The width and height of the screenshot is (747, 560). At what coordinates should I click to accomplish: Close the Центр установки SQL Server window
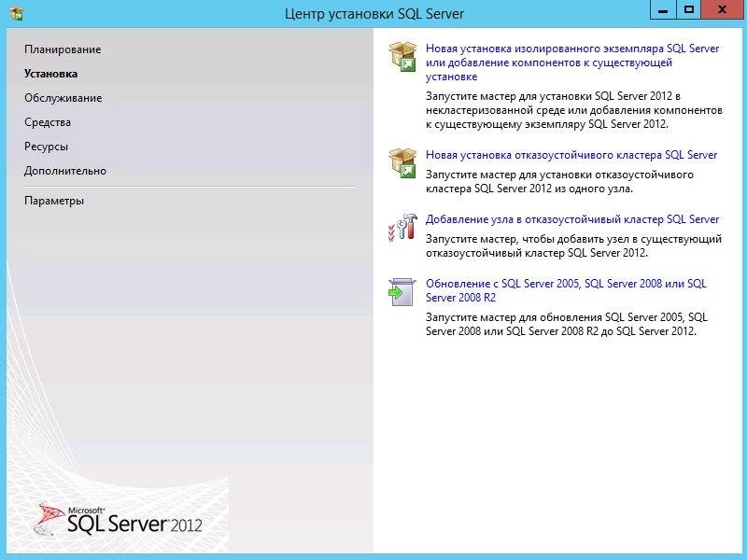[722, 10]
